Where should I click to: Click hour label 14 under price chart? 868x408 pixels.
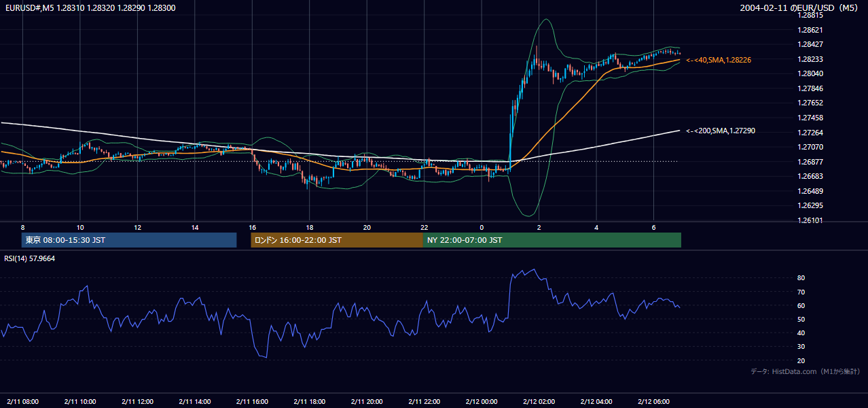click(195, 227)
